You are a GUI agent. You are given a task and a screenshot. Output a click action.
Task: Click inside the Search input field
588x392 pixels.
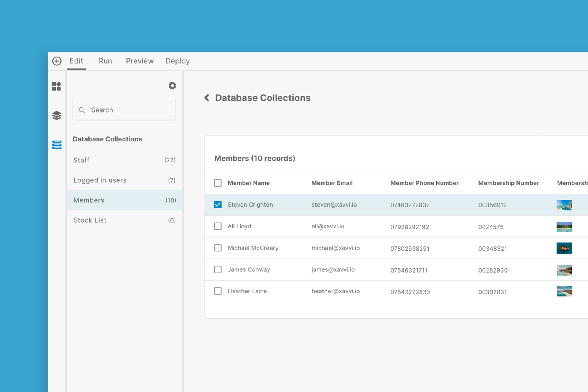point(130,110)
